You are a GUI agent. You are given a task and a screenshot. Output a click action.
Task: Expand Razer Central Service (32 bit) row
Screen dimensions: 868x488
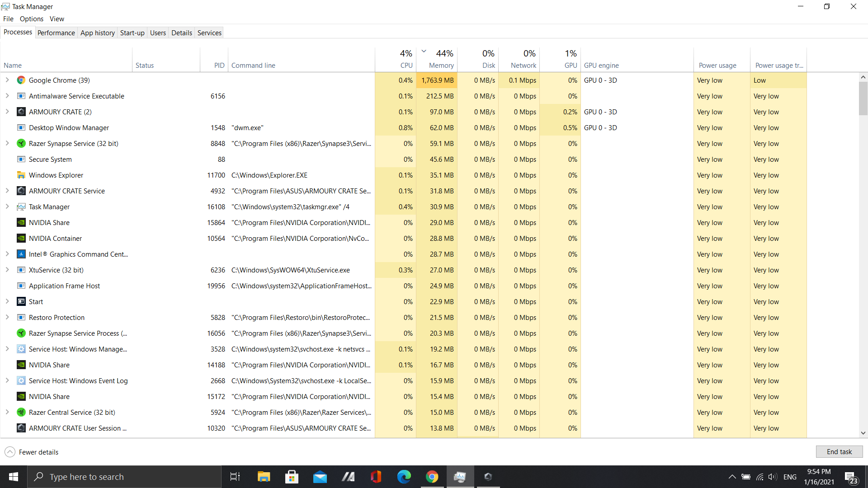click(7, 412)
